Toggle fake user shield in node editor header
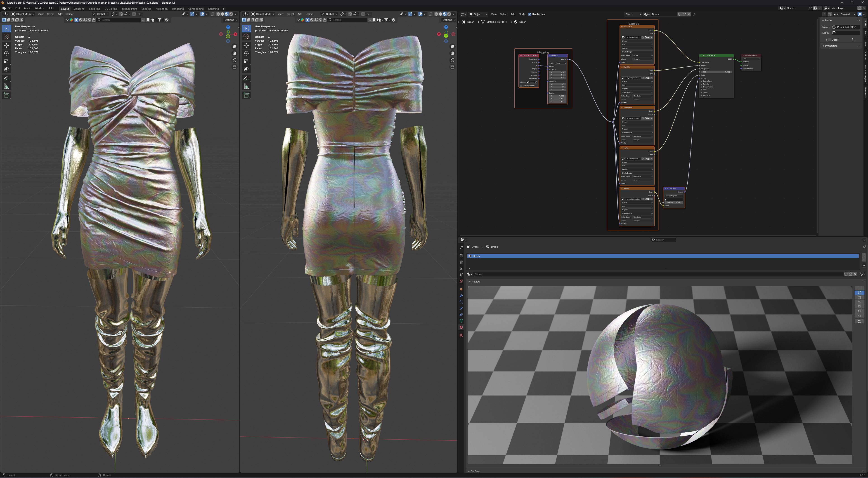 tap(680, 14)
